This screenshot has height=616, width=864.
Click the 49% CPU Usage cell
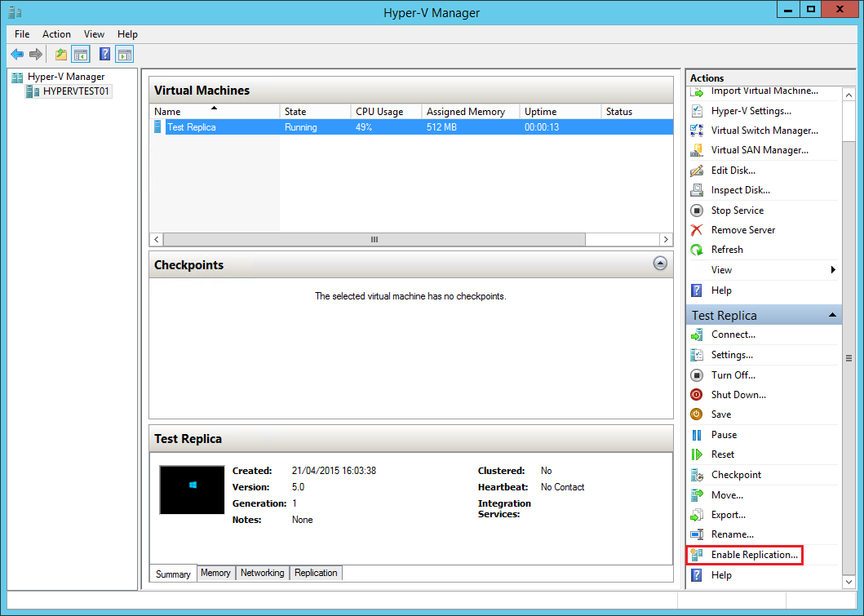point(364,127)
